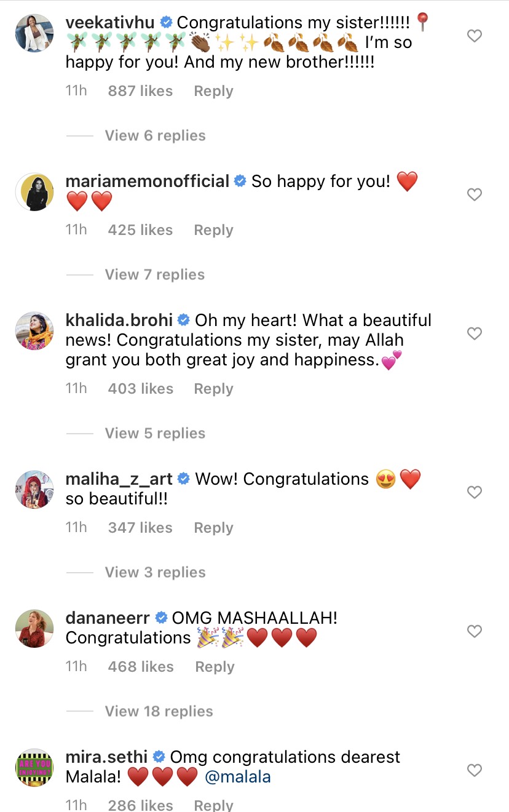The height and width of the screenshot is (812, 509).
Task: Expand View 5 replies under khalida.brohi
Action: (154, 432)
